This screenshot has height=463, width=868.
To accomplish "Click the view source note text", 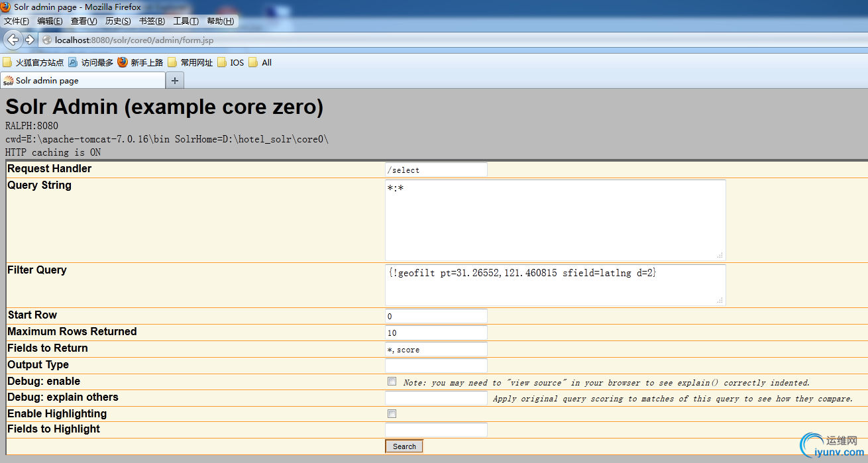I will pyautogui.click(x=606, y=383).
